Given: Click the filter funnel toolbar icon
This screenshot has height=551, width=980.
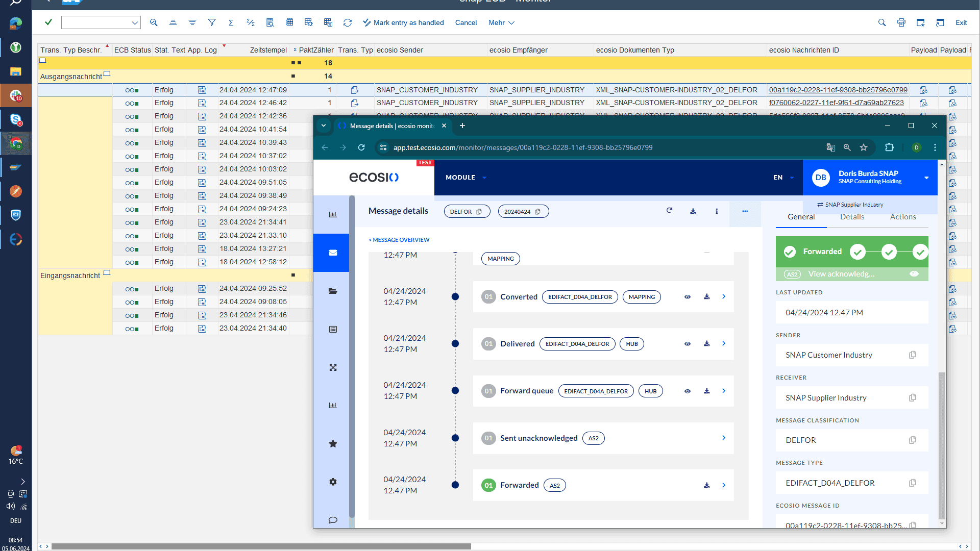Looking at the screenshot, I should pos(212,22).
